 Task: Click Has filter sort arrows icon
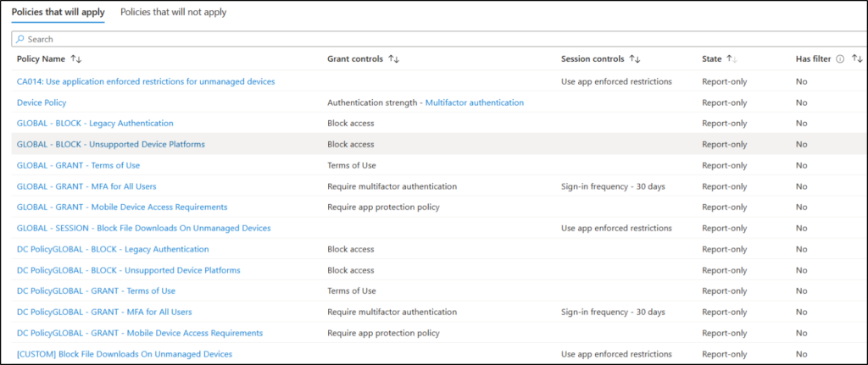pyautogui.click(x=857, y=59)
